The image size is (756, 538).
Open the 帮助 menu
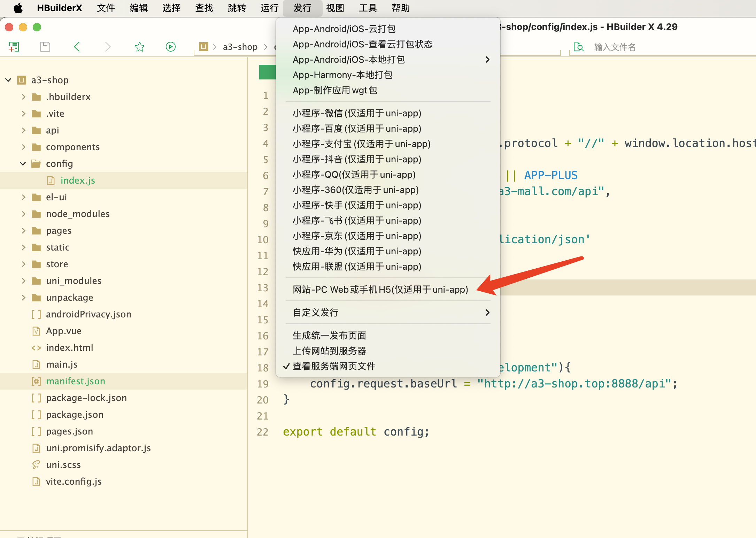(x=401, y=8)
